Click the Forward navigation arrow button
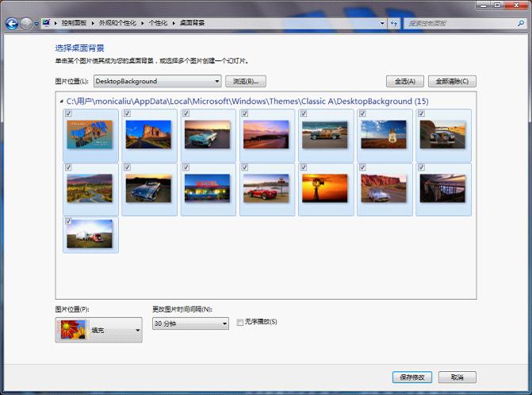The width and height of the screenshot is (532, 395). 26,24
